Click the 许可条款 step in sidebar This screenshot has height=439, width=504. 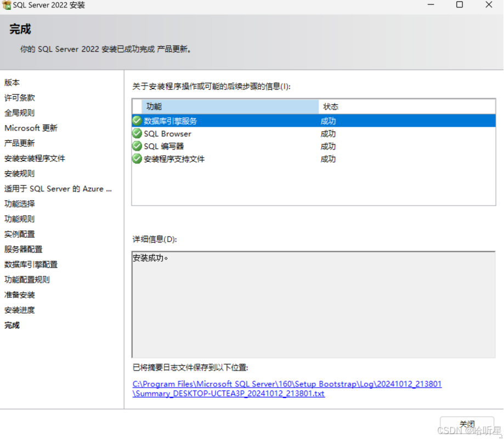(20, 98)
